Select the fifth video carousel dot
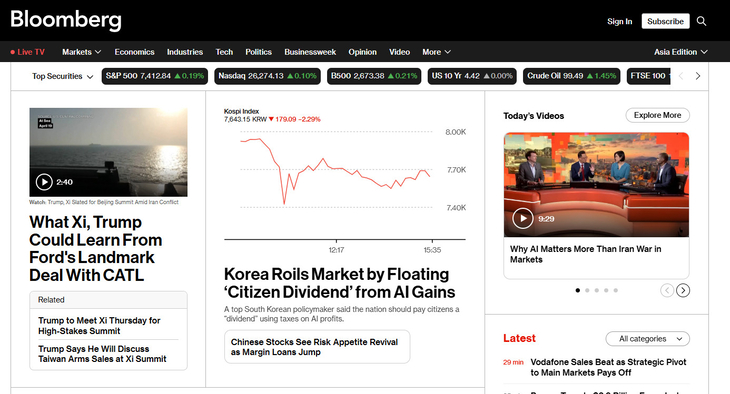The image size is (730, 394). [x=615, y=290]
